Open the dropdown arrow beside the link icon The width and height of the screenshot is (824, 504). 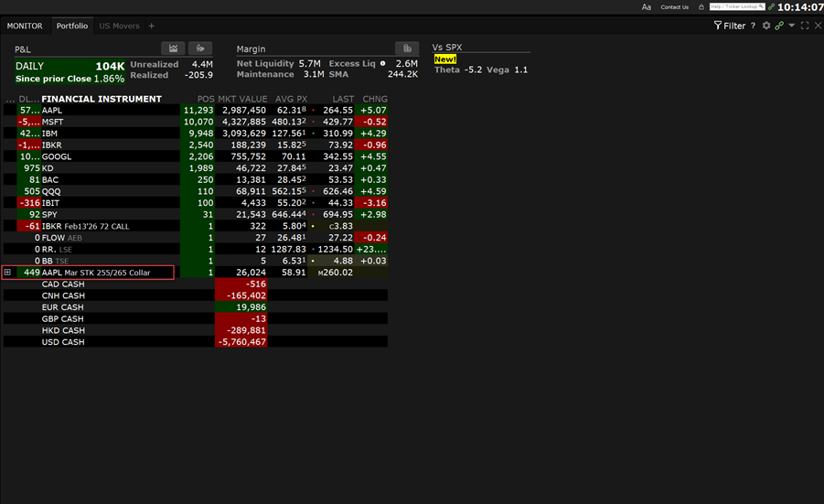pyautogui.click(x=791, y=26)
